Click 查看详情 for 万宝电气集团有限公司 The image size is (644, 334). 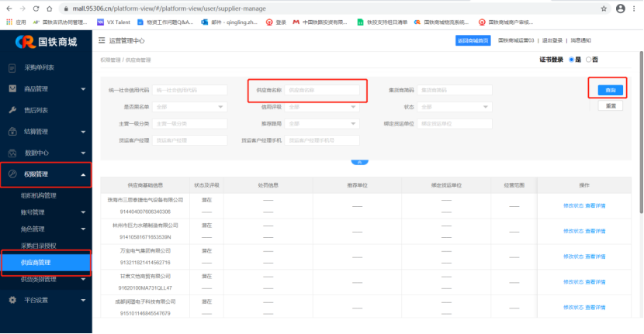pyautogui.click(x=595, y=257)
